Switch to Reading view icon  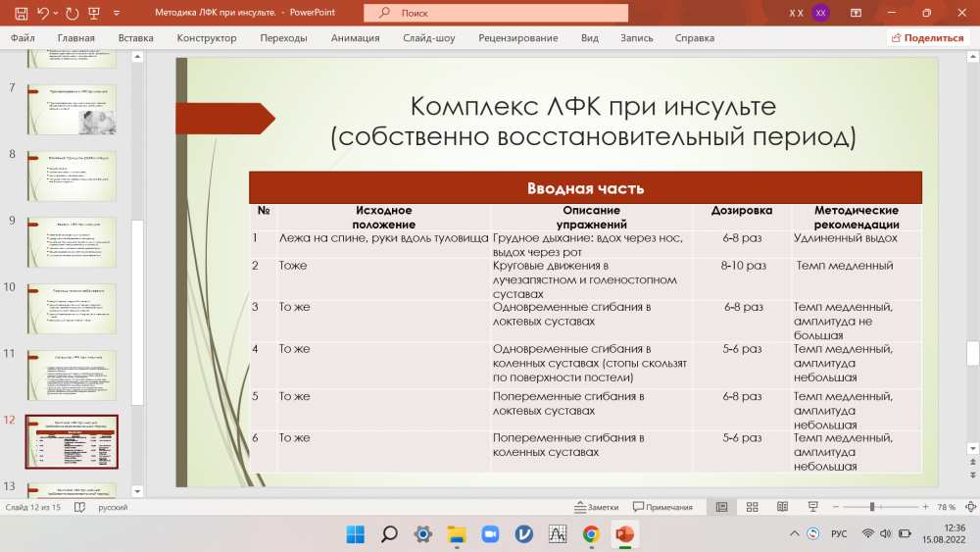pos(782,507)
